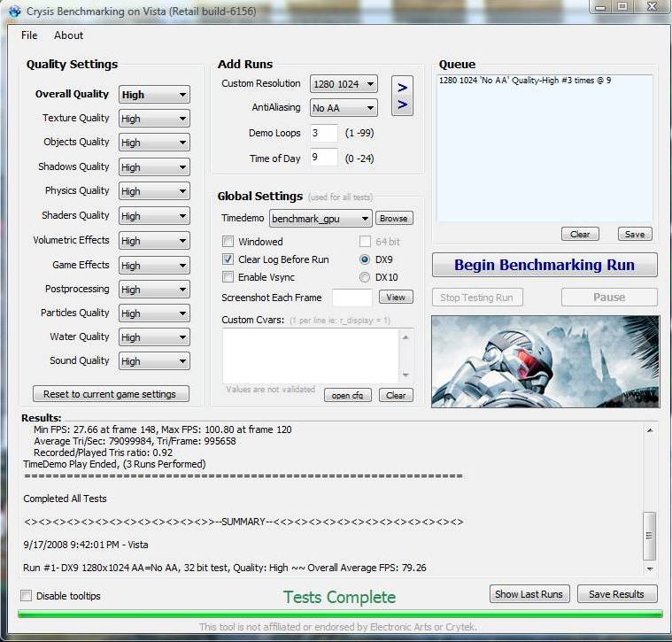
Task: Expand the Overall Quality dropdown
Action: click(154, 95)
